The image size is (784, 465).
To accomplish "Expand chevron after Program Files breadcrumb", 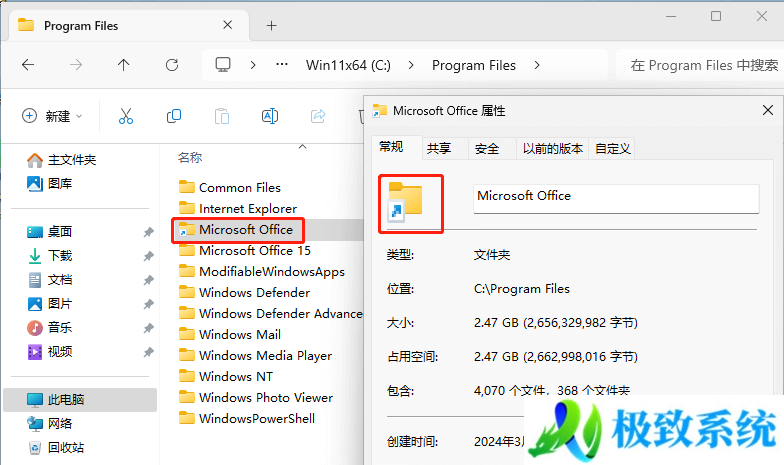I will [x=537, y=65].
